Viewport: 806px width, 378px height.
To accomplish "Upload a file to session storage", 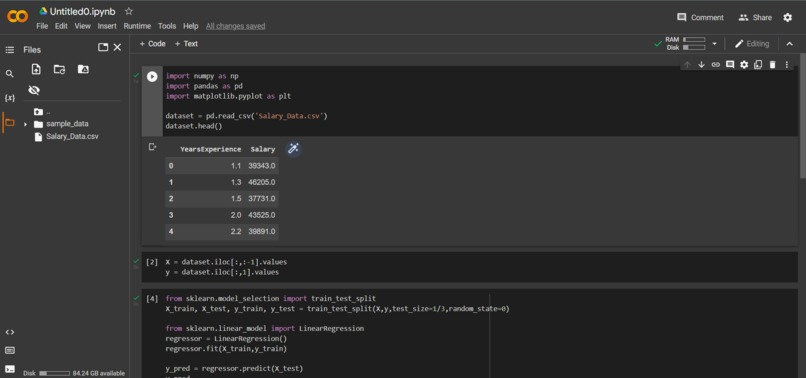I will (x=36, y=69).
